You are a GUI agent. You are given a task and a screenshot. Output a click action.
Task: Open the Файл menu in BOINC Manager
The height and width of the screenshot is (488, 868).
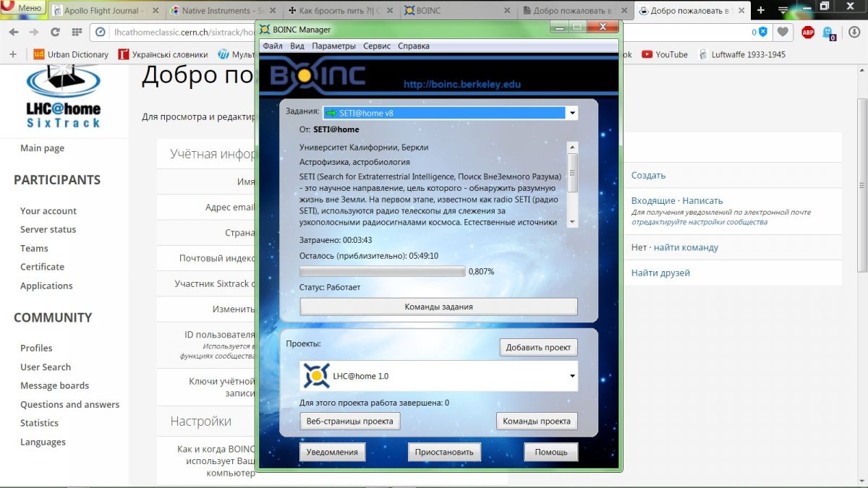273,46
